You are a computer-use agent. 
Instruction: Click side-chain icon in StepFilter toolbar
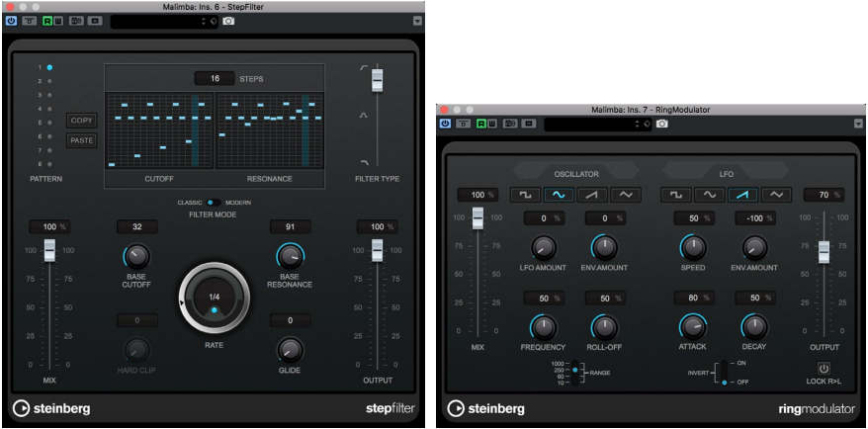(95, 21)
